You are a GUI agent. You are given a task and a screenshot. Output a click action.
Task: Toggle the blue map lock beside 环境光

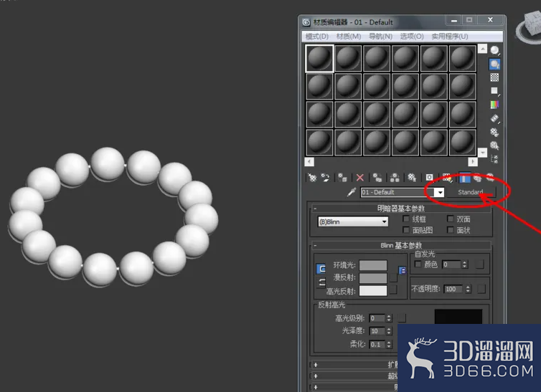[403, 271]
